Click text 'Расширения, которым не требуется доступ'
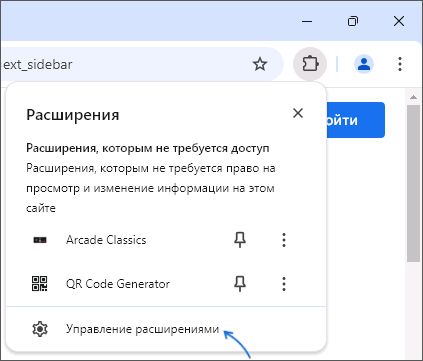 click(x=148, y=148)
